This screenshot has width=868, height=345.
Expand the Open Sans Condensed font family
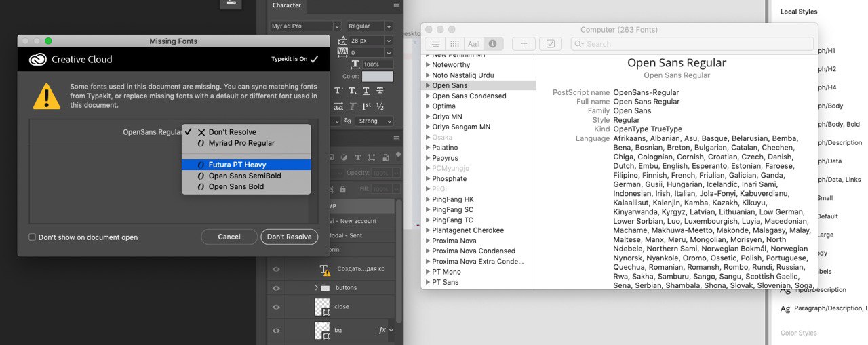[428, 96]
